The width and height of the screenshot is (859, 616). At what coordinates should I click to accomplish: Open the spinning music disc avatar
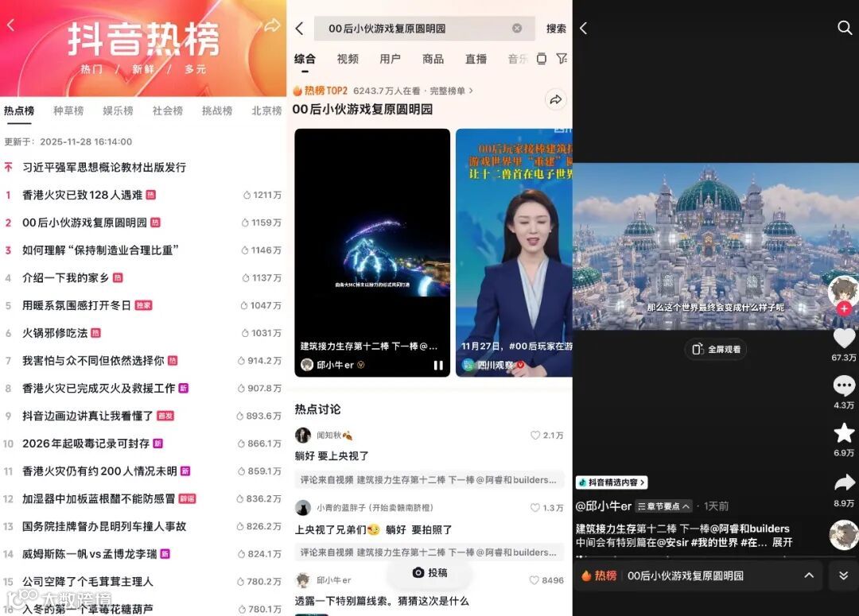pos(844,535)
